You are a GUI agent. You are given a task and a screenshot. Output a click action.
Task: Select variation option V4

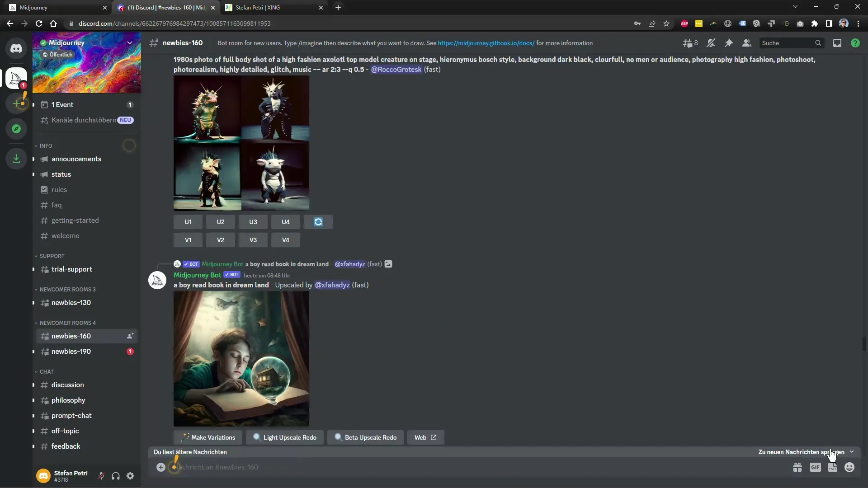(x=286, y=239)
